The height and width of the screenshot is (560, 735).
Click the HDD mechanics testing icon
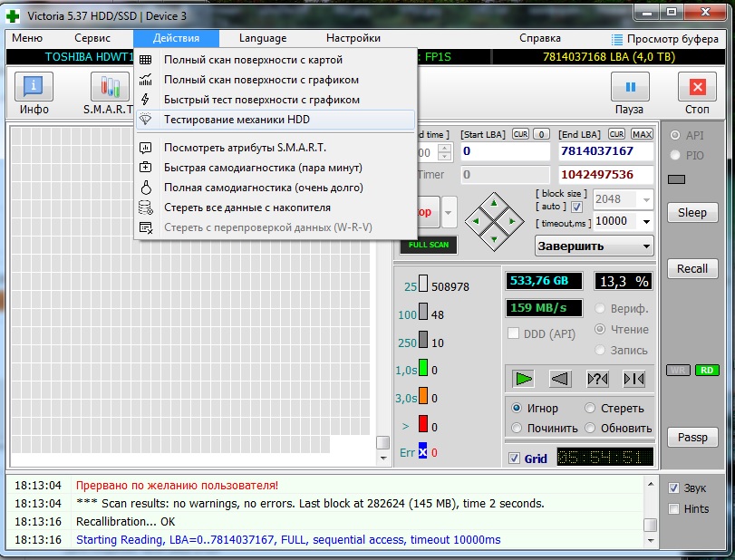pos(146,119)
